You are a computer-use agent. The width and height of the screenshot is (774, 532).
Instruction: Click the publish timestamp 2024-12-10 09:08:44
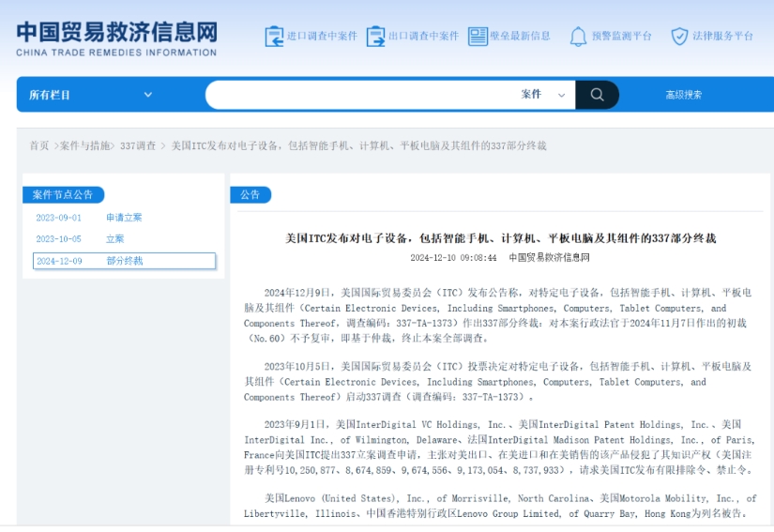point(453,258)
